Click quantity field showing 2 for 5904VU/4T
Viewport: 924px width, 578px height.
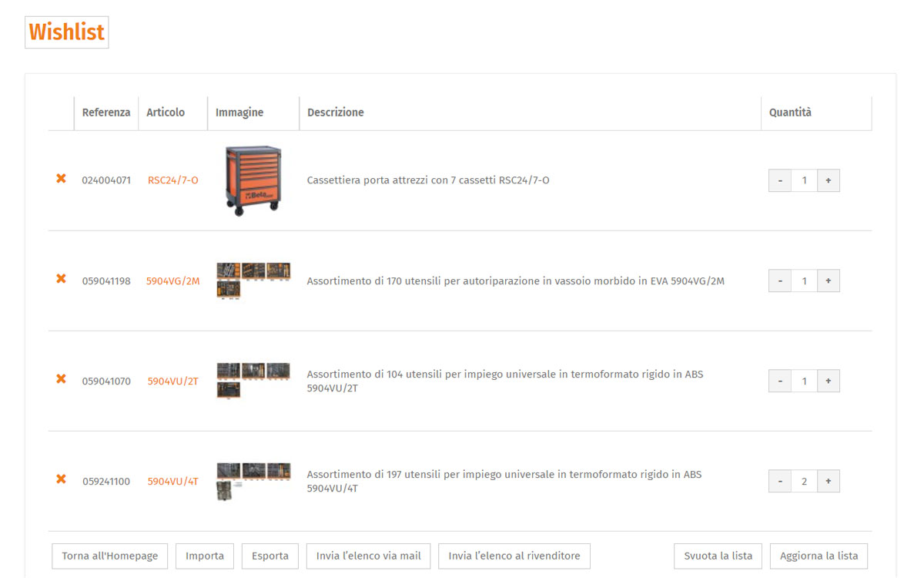(x=804, y=481)
